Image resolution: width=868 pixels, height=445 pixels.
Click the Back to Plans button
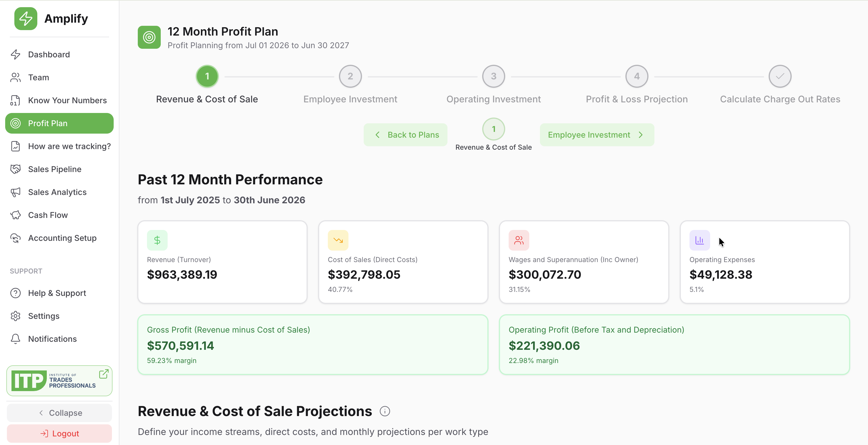pos(405,135)
